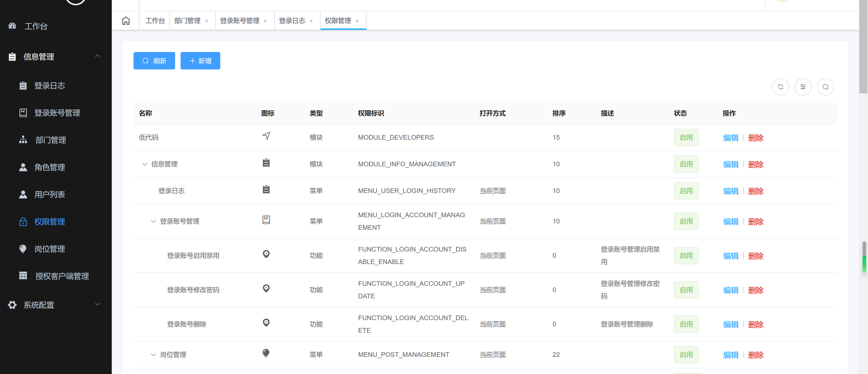Click the 启用 tag in the 登录账号修改密码 row

coord(686,290)
